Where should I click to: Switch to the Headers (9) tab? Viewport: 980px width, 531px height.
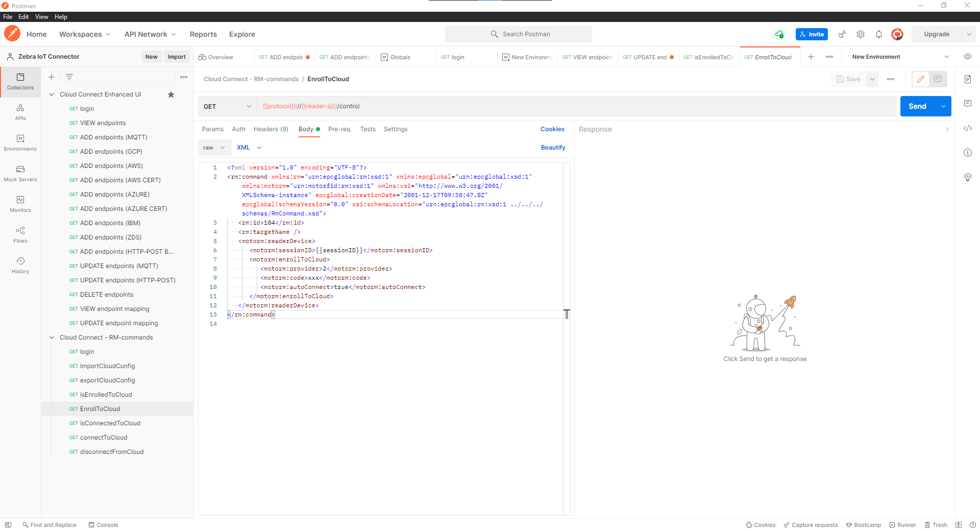pyautogui.click(x=271, y=129)
